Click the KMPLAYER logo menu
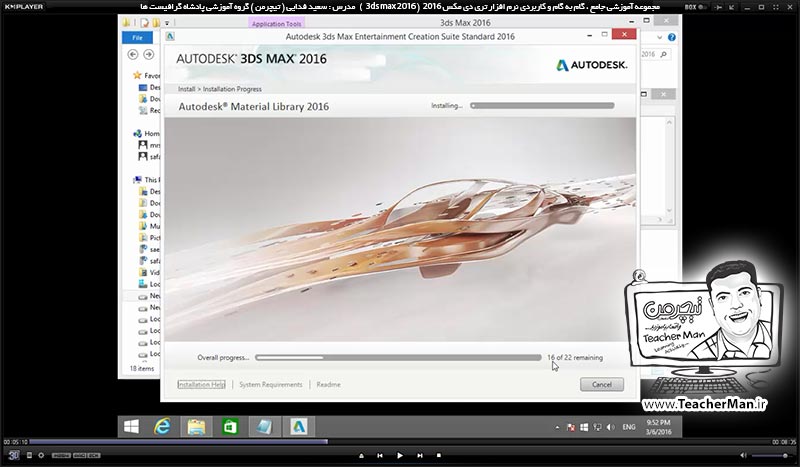800x467 pixels. (x=23, y=7)
